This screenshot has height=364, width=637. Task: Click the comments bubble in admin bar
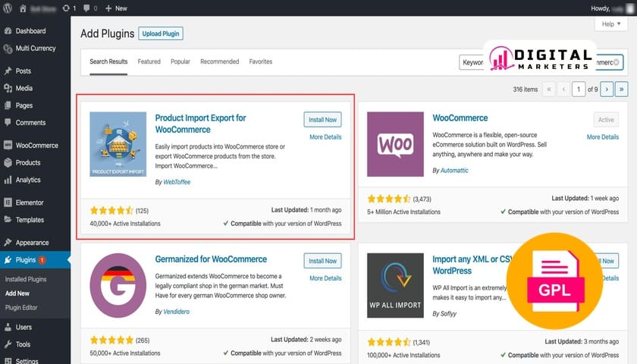[x=86, y=8]
